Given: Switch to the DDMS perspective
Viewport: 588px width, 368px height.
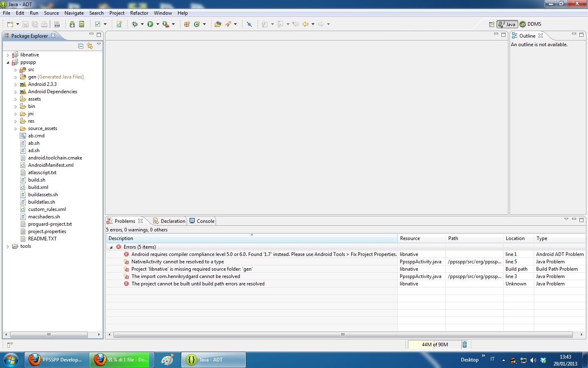Looking at the screenshot, I should tap(530, 24).
